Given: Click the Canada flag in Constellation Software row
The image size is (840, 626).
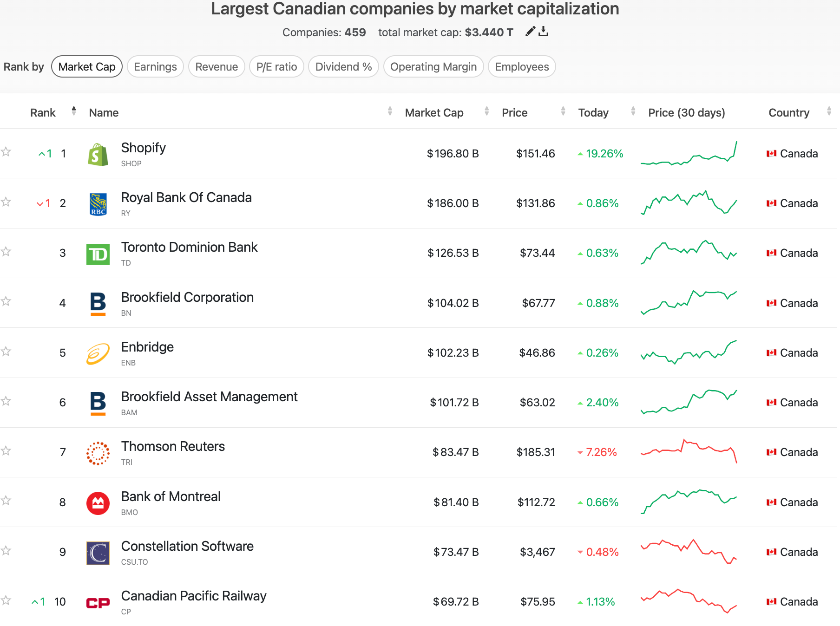Looking at the screenshot, I should pos(771,552).
